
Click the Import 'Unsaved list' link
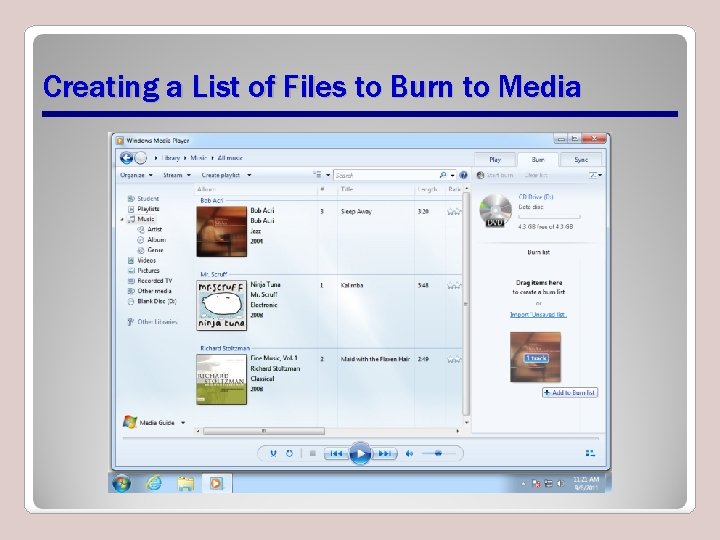pos(538,315)
